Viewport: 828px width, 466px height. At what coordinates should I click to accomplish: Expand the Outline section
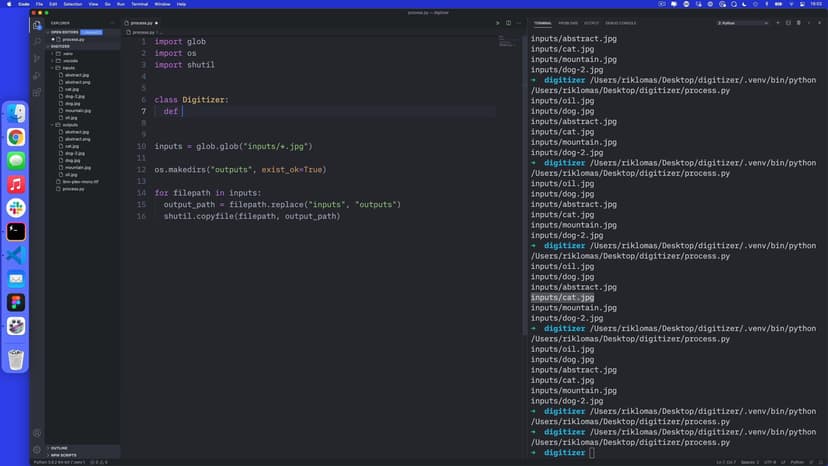(59, 448)
